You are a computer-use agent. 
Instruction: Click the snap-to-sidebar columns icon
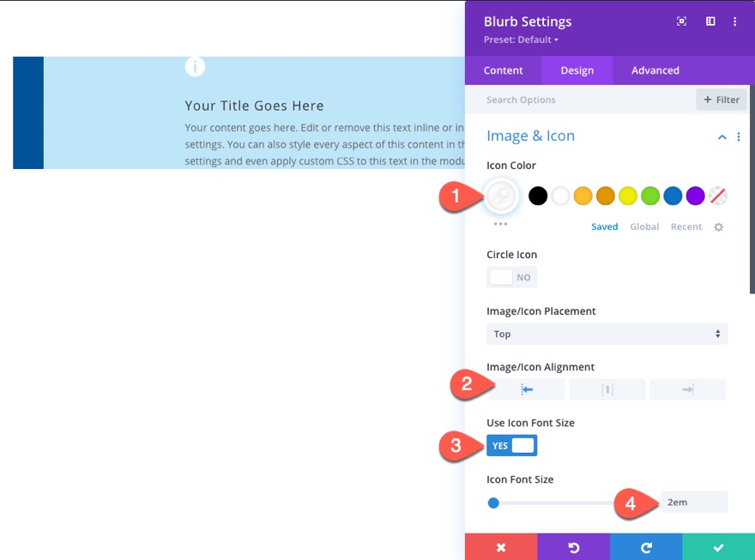(x=710, y=21)
